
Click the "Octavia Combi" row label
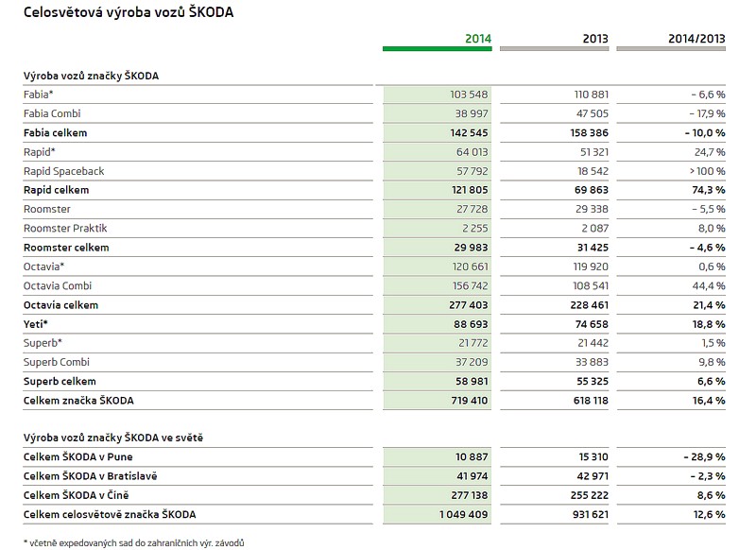(x=58, y=285)
